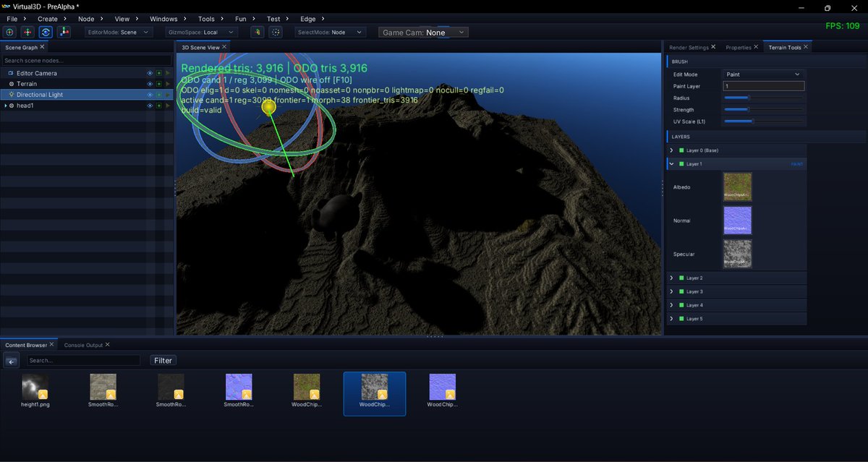Switch to the Render Settings tab
This screenshot has height=462, width=868.
click(x=689, y=48)
